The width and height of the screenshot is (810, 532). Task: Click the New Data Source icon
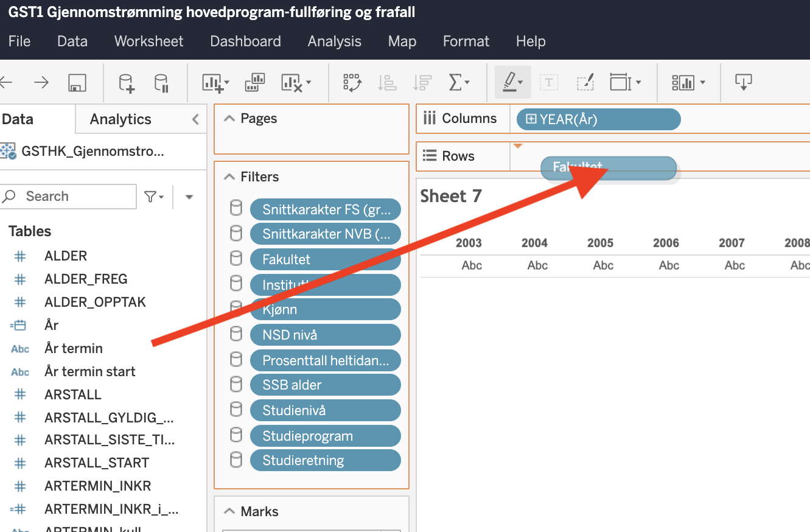tap(126, 83)
